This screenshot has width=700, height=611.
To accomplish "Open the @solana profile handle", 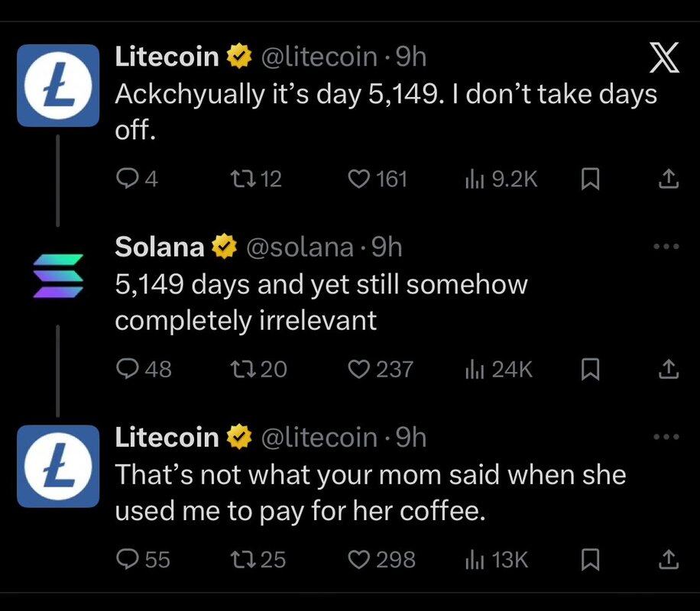I will [x=300, y=247].
